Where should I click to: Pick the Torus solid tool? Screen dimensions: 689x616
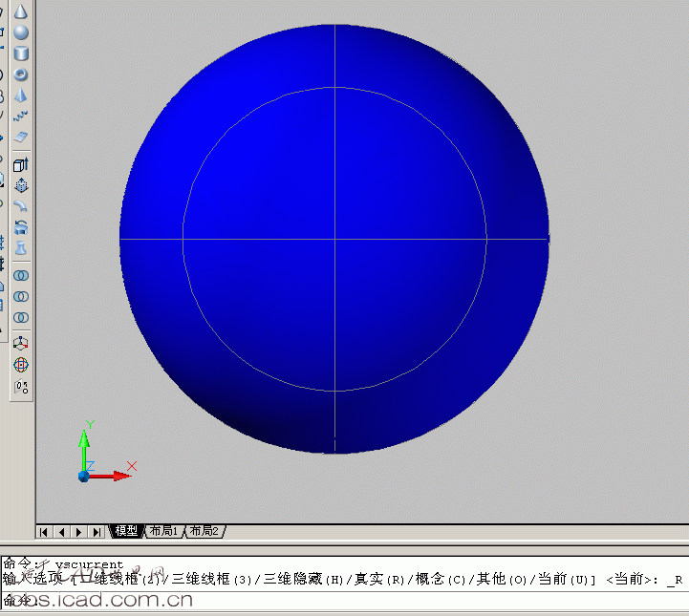(21, 74)
